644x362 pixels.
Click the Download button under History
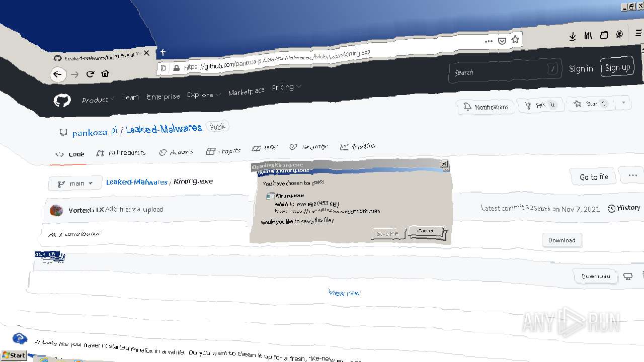point(561,240)
